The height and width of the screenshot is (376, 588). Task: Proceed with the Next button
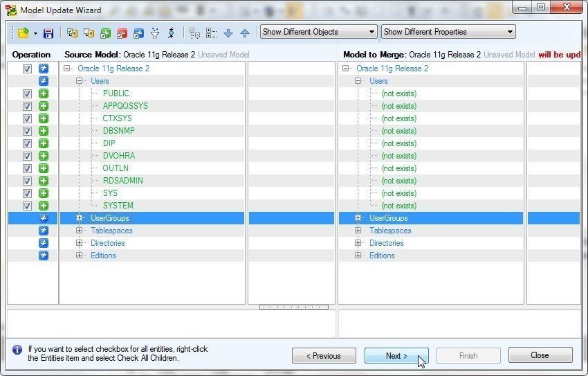pyautogui.click(x=396, y=355)
